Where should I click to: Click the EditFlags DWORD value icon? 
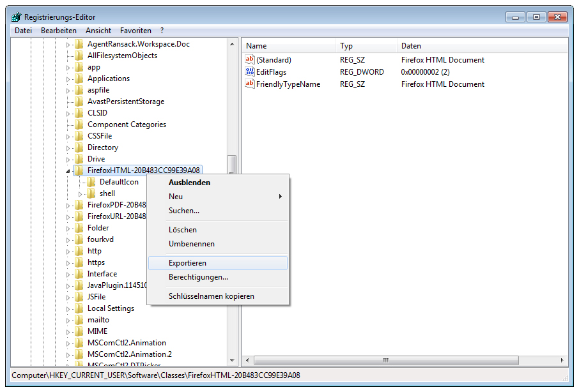(250, 72)
